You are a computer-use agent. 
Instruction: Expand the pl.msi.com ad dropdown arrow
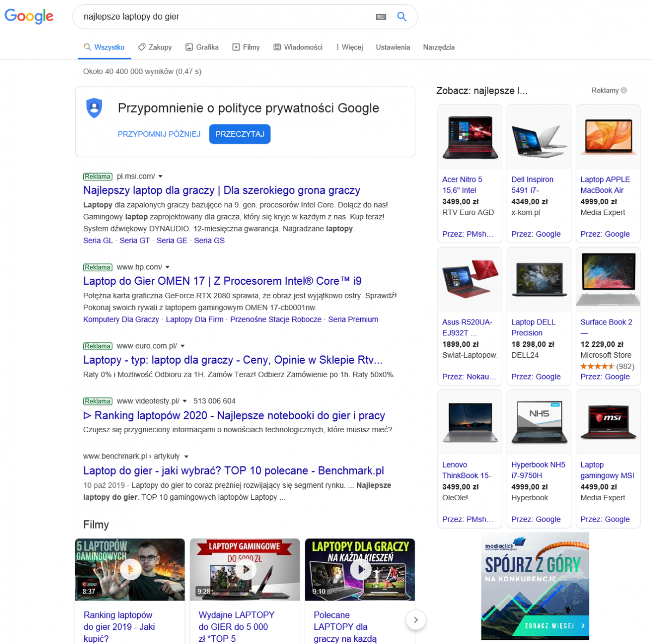point(161,176)
